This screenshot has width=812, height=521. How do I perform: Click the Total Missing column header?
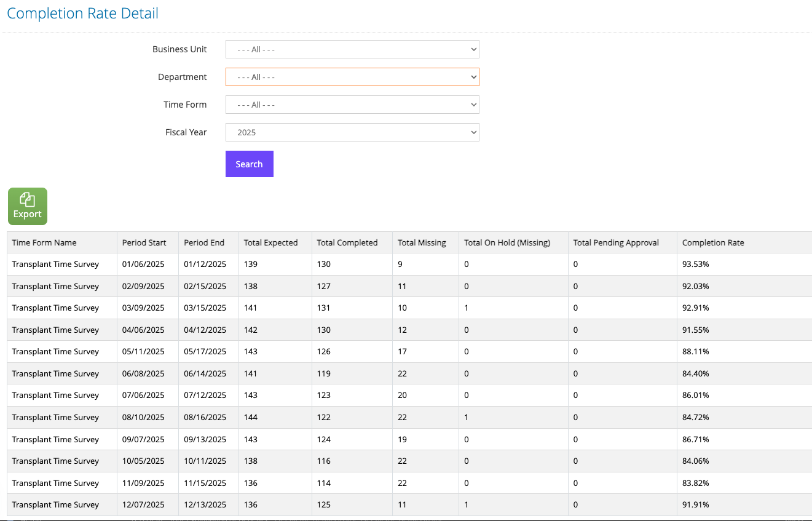tap(425, 242)
